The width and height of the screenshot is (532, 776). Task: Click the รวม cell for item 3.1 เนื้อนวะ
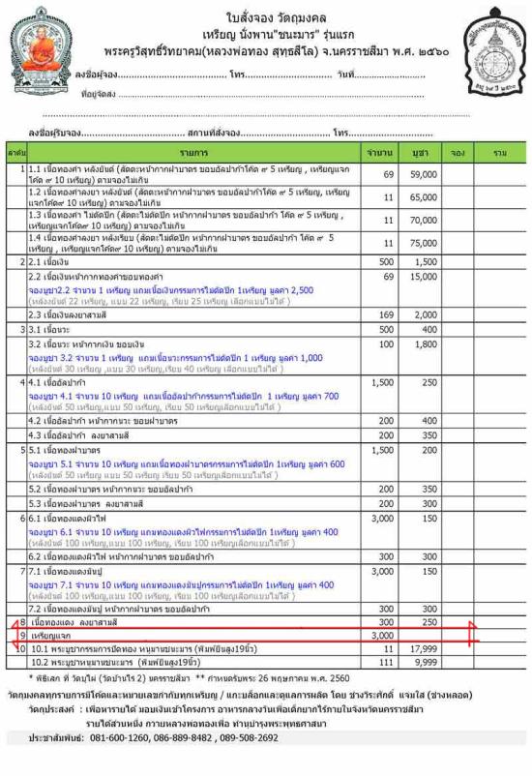pos(500,330)
